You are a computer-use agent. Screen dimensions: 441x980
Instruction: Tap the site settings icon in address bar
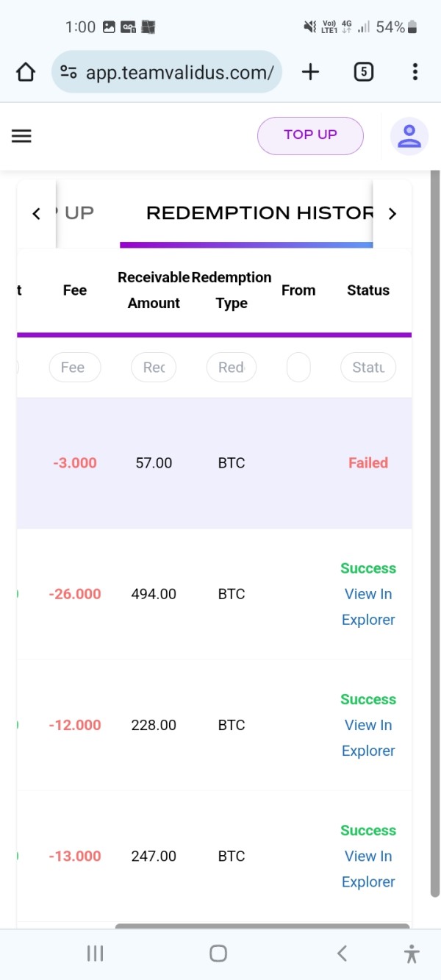tap(69, 72)
